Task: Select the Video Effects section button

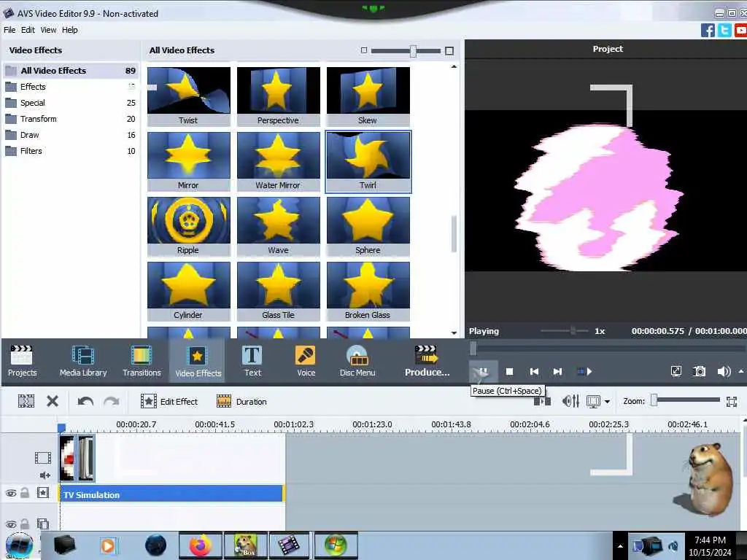Action: 198,360
